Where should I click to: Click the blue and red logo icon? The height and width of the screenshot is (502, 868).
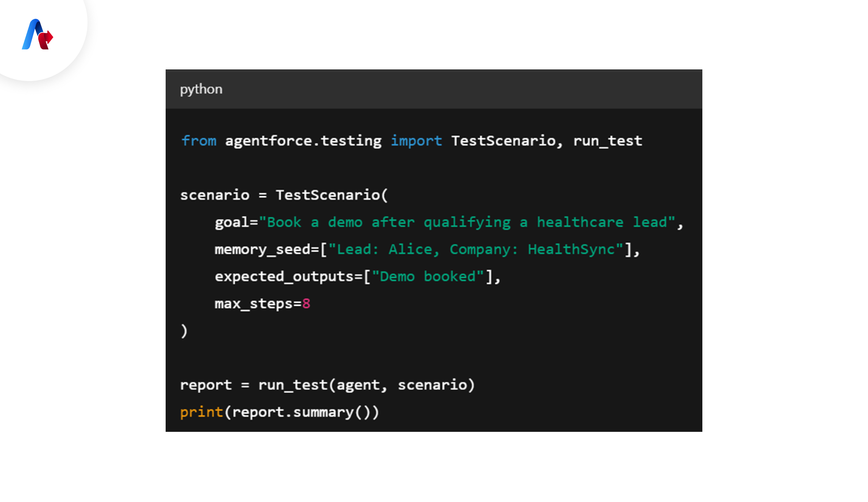38,34
